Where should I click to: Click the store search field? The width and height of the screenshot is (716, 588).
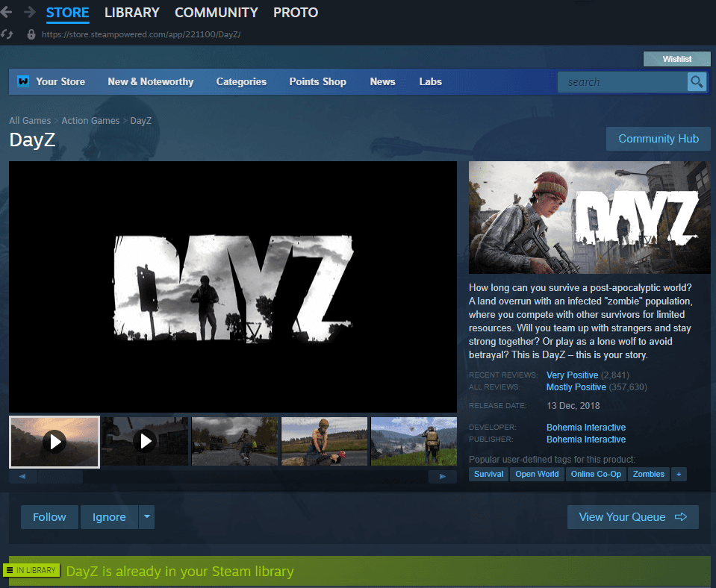(x=623, y=82)
